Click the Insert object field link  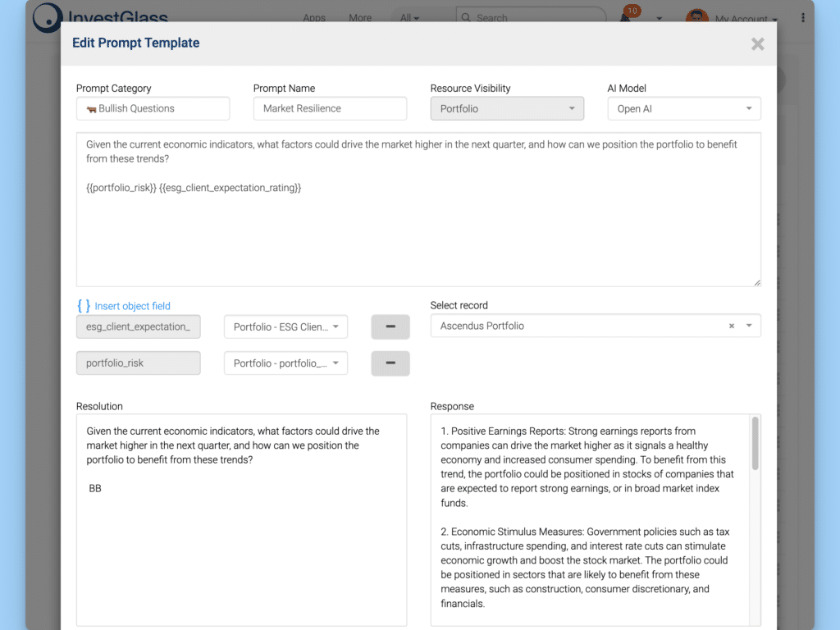click(132, 306)
